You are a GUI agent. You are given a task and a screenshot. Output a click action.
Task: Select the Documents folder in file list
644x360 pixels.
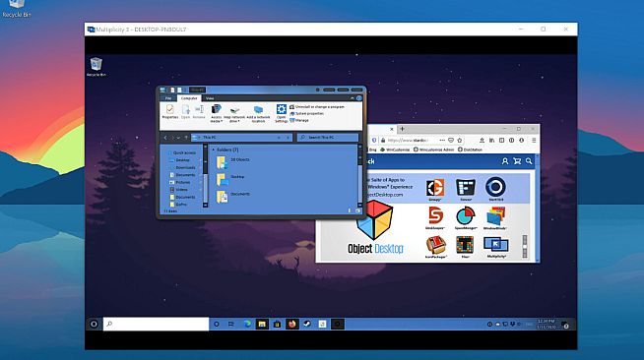232,196
